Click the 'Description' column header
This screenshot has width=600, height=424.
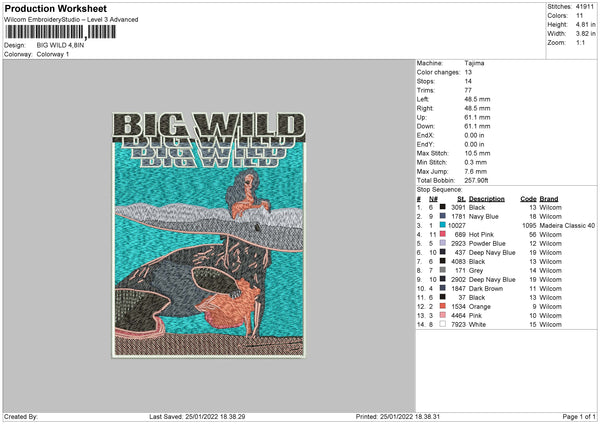click(x=486, y=199)
